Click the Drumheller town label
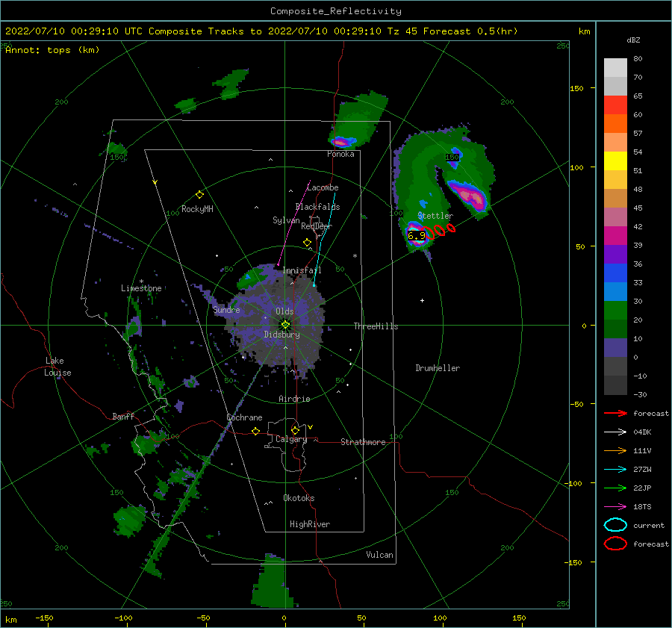672x628 pixels. (438, 368)
